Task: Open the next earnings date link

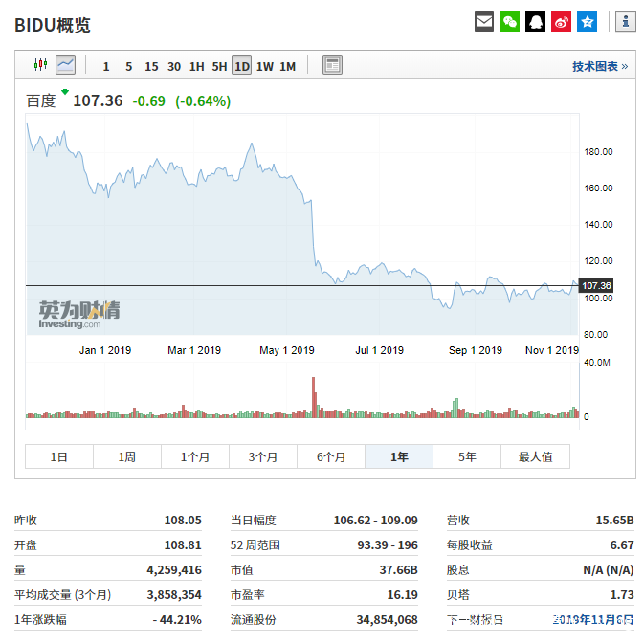Action: point(593,619)
